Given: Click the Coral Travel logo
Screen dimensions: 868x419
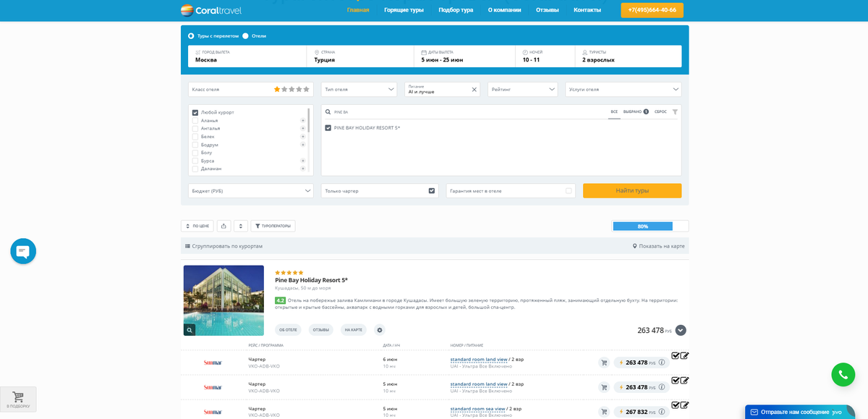Looking at the screenshot, I should point(210,10).
